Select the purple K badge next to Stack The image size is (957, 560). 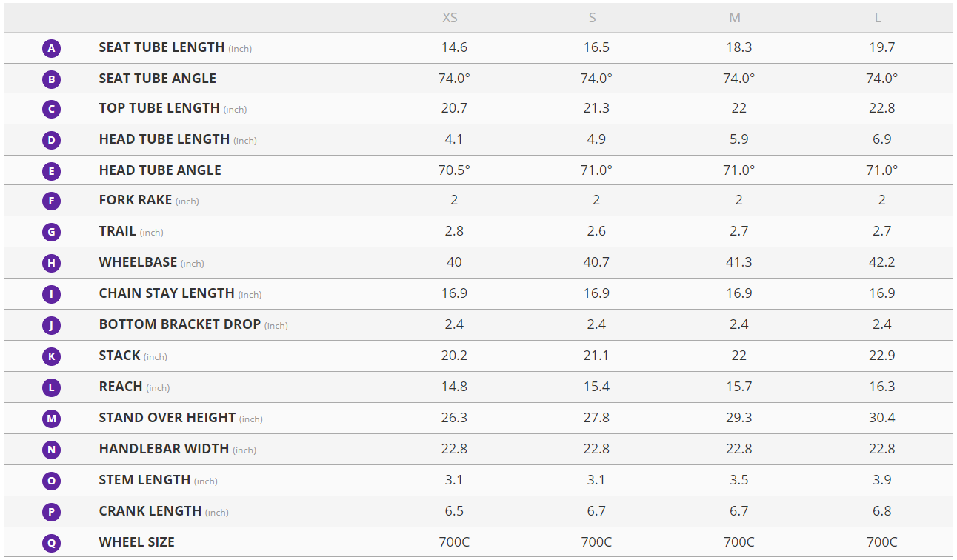51,356
